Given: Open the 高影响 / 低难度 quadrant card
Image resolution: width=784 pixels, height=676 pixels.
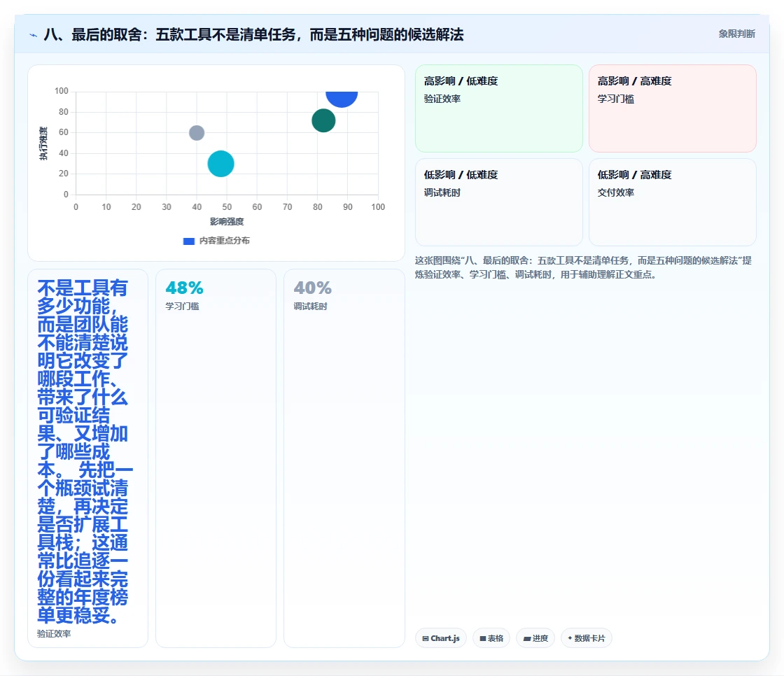Looking at the screenshot, I should pyautogui.click(x=498, y=108).
